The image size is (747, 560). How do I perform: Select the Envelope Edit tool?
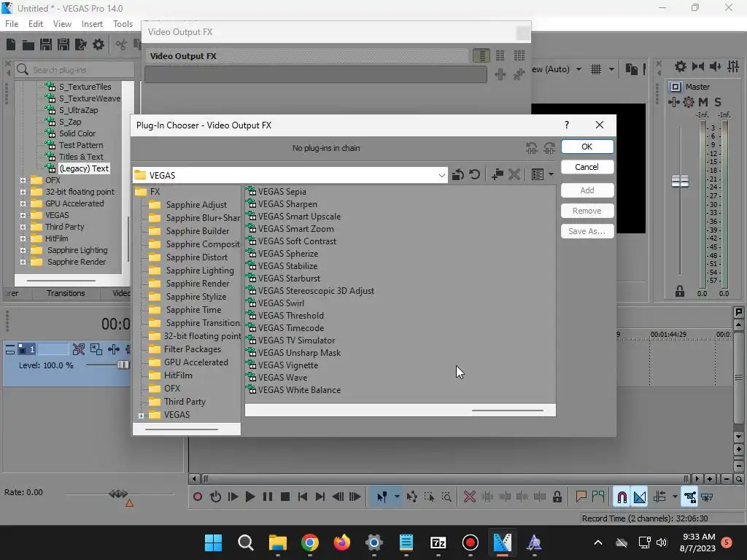tap(412, 497)
